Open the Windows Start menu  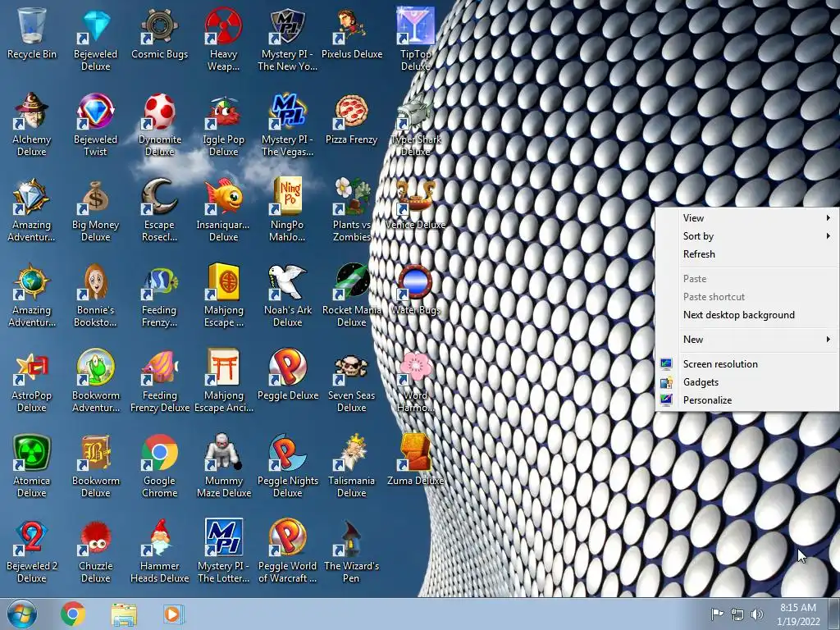click(x=22, y=614)
